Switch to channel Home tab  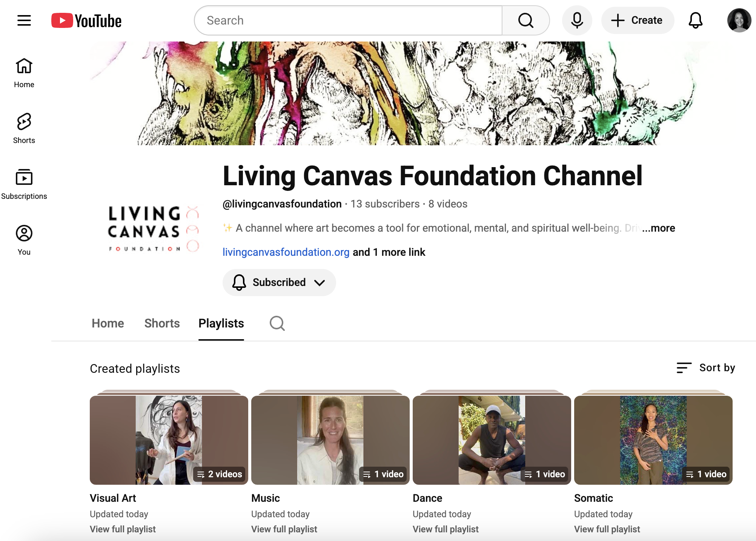(x=108, y=323)
